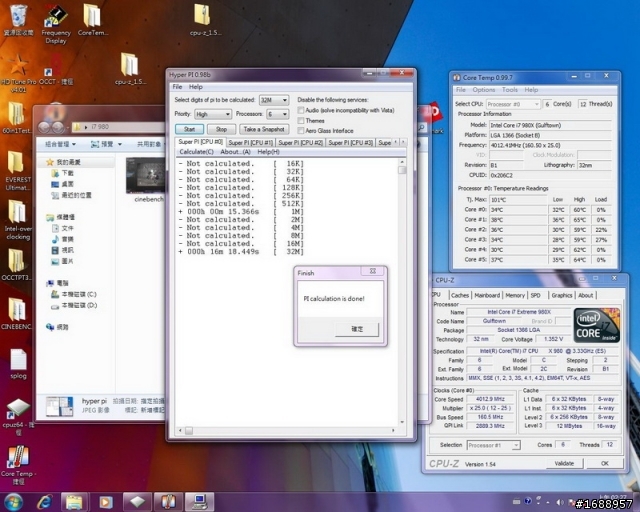Open Windows Media Player taskbar icon

click(105, 502)
